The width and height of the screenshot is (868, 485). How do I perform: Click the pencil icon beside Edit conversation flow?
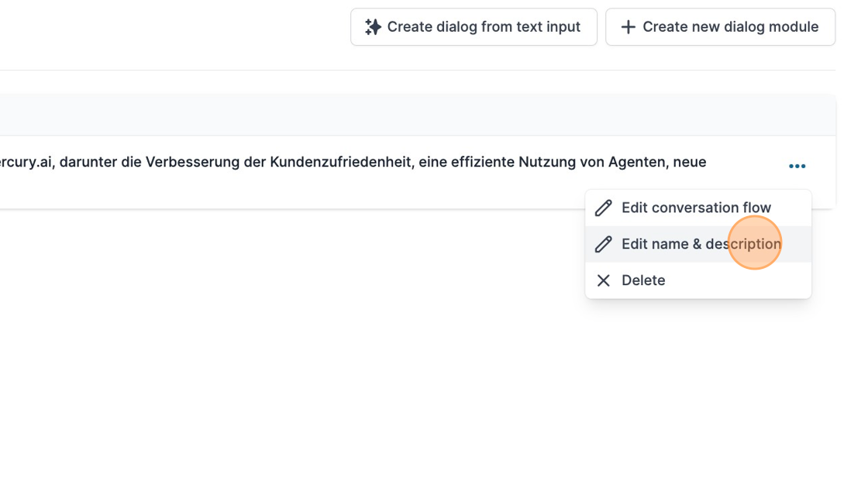[604, 208]
